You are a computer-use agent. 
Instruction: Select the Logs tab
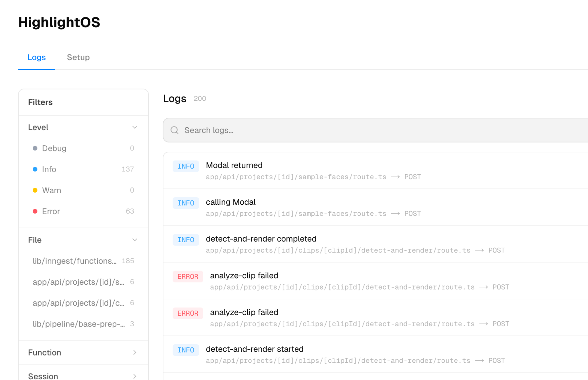(36, 57)
